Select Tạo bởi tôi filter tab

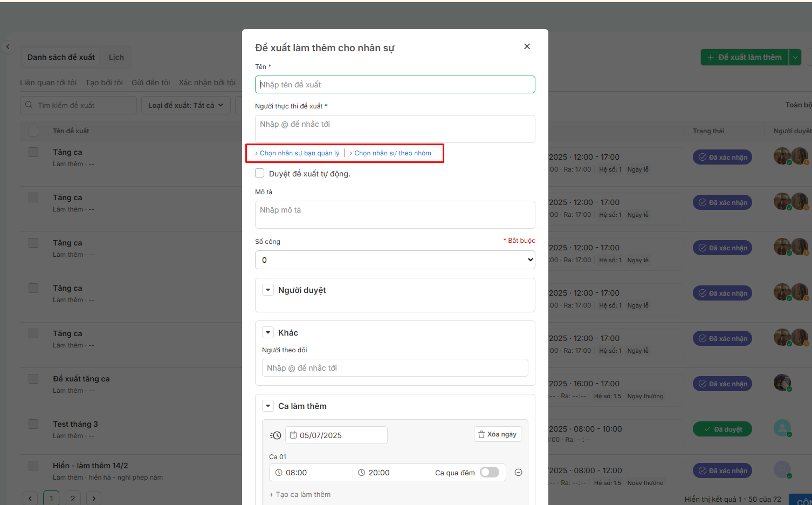coord(104,83)
